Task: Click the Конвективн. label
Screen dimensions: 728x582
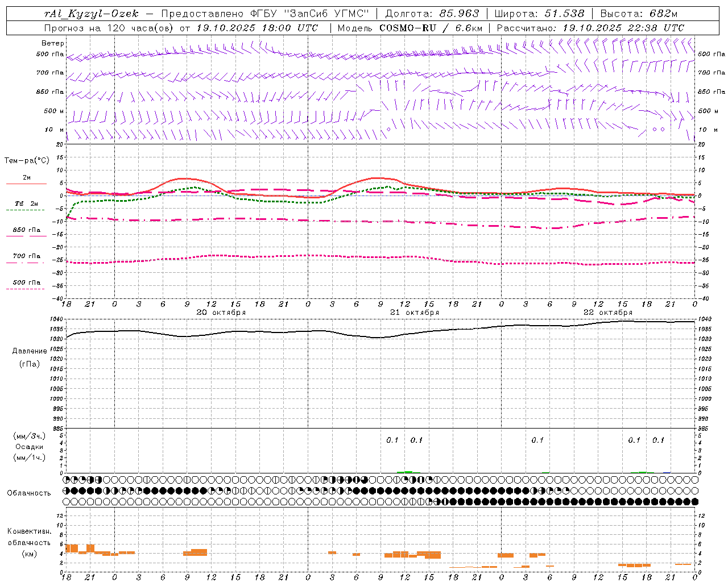Action: pyautogui.click(x=29, y=531)
